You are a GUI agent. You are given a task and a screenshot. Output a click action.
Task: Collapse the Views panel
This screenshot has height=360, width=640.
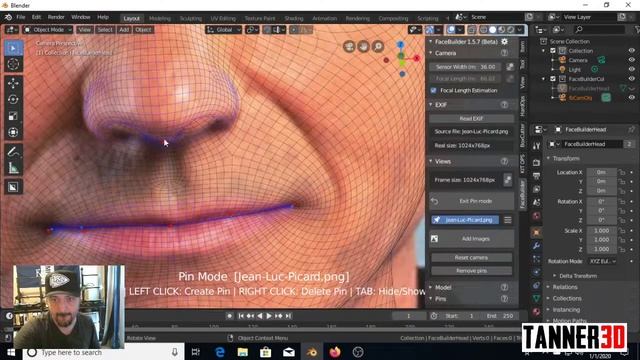click(x=431, y=161)
